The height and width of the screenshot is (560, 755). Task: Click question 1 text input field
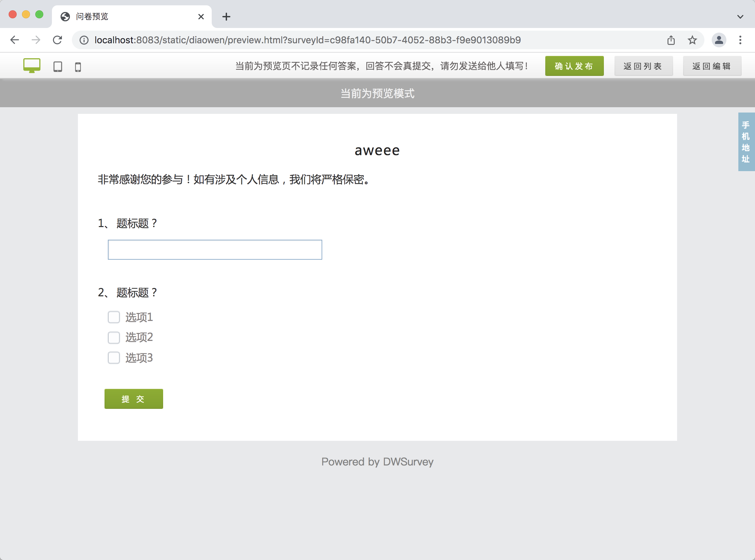pos(215,250)
